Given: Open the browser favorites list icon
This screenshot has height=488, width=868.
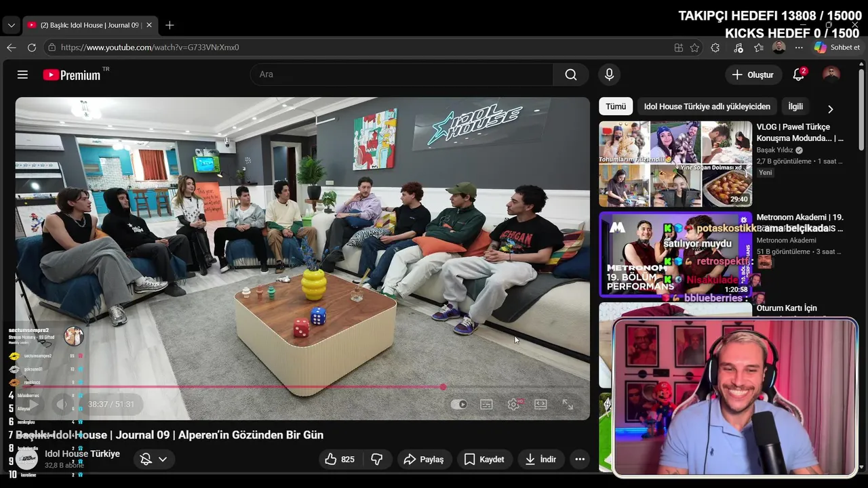Looking at the screenshot, I should point(759,47).
